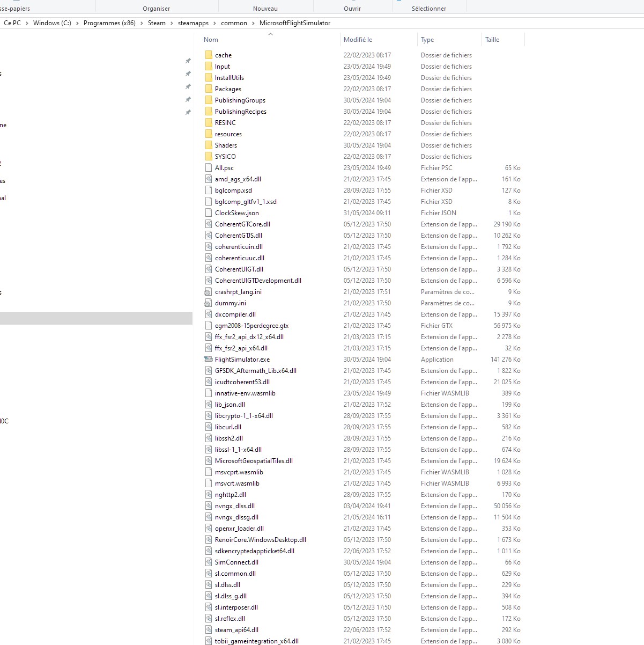Go to steamapps breadcrumb folder
The image size is (644, 645).
click(x=193, y=23)
